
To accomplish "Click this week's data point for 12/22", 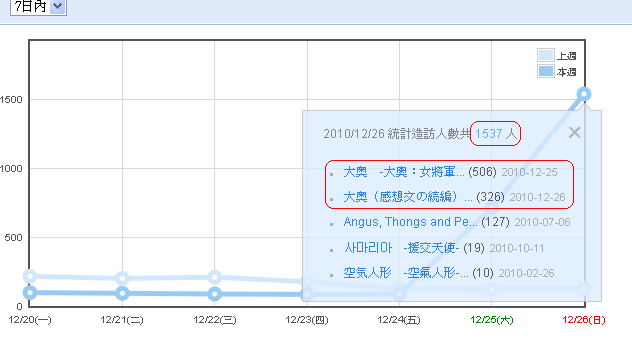I will pyautogui.click(x=214, y=294).
